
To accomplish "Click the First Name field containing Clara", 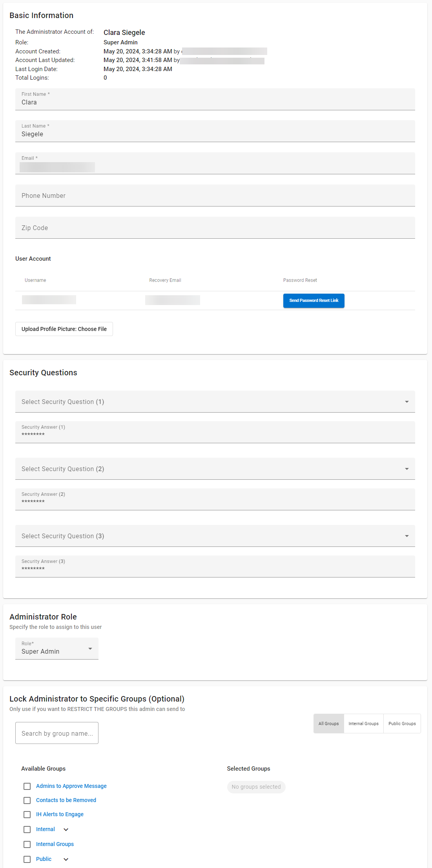I will click(215, 99).
